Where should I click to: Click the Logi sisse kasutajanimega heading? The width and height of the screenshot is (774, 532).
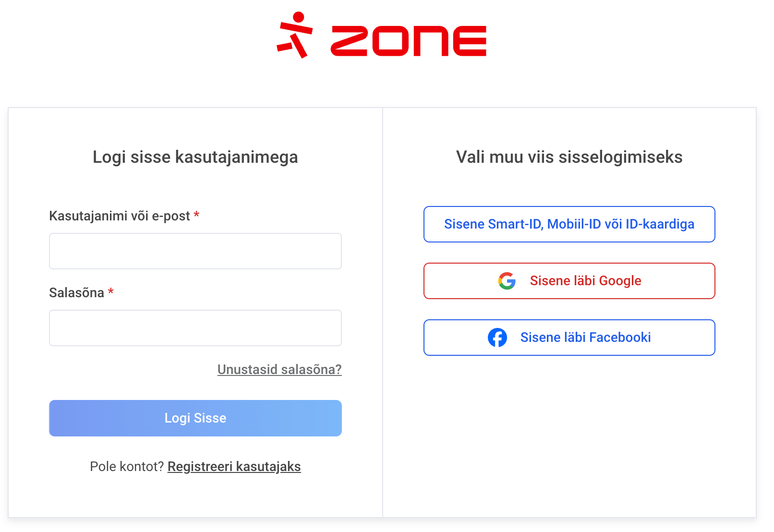click(x=195, y=157)
